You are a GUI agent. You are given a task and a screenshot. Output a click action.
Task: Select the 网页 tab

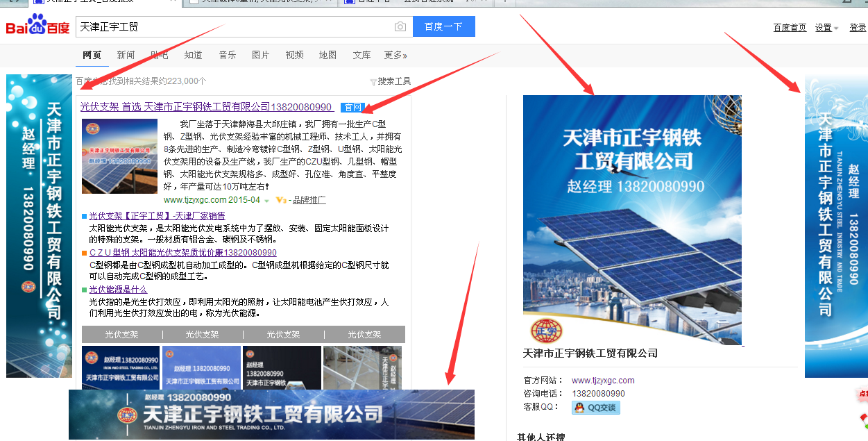[x=92, y=55]
